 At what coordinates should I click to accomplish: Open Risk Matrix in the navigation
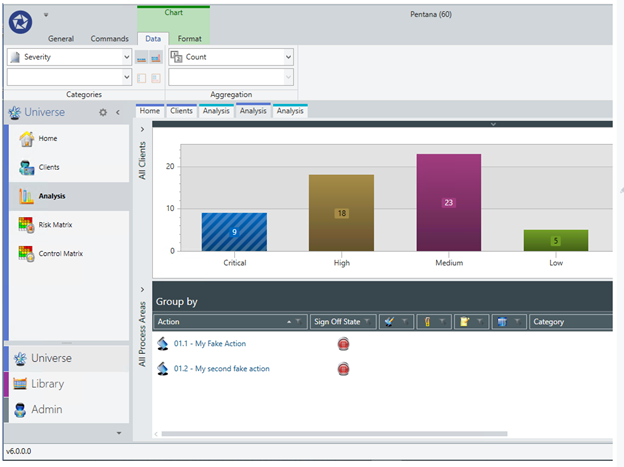[69, 225]
